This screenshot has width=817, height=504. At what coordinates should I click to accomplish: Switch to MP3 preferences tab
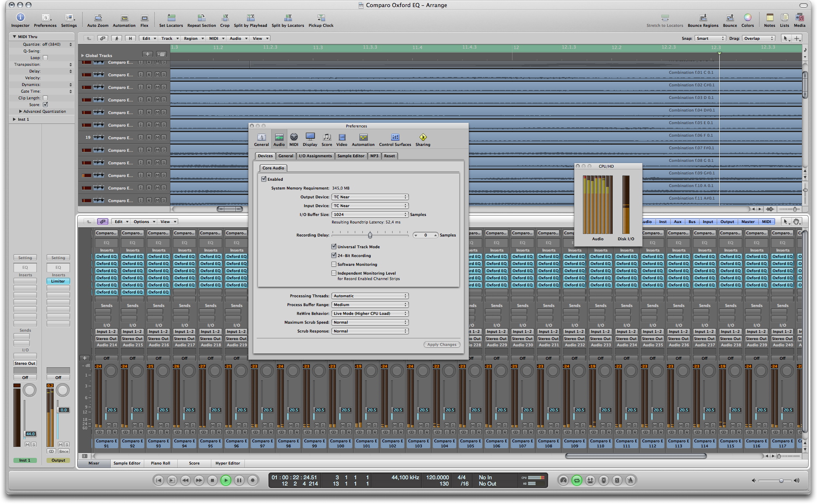[x=374, y=156]
